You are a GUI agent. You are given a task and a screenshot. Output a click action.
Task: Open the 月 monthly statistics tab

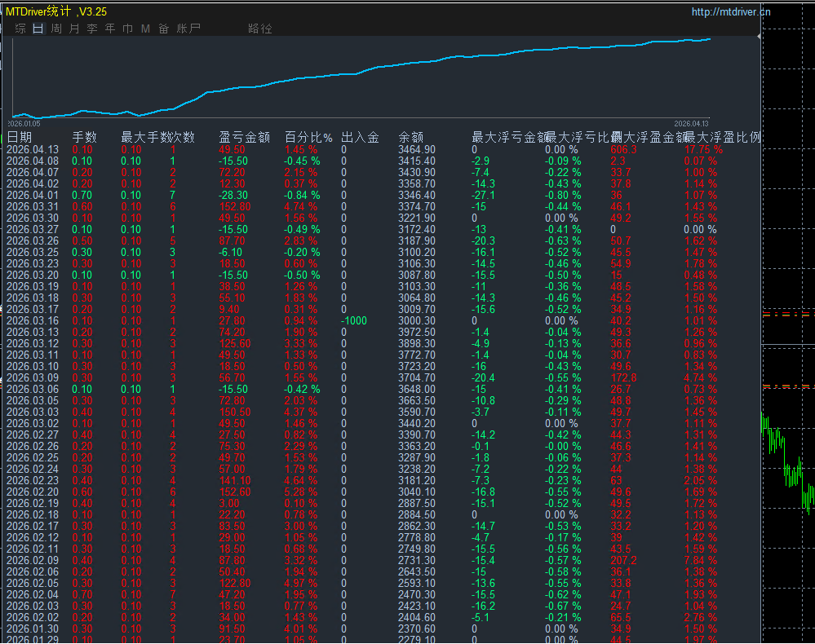(x=74, y=29)
